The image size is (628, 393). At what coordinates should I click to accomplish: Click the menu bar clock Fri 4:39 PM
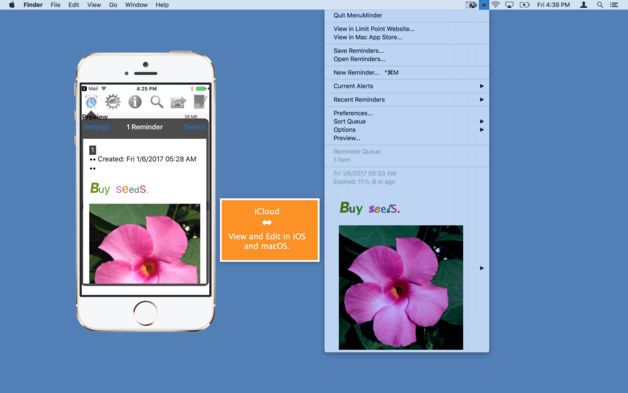[553, 5]
